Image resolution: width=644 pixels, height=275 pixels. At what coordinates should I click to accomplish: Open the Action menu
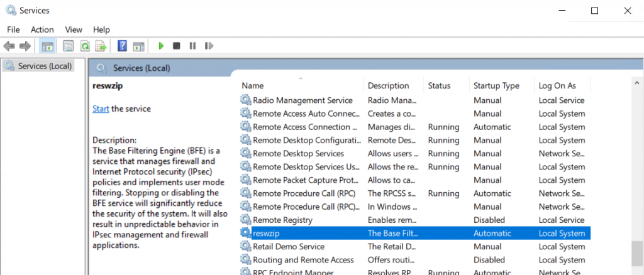[x=42, y=30]
